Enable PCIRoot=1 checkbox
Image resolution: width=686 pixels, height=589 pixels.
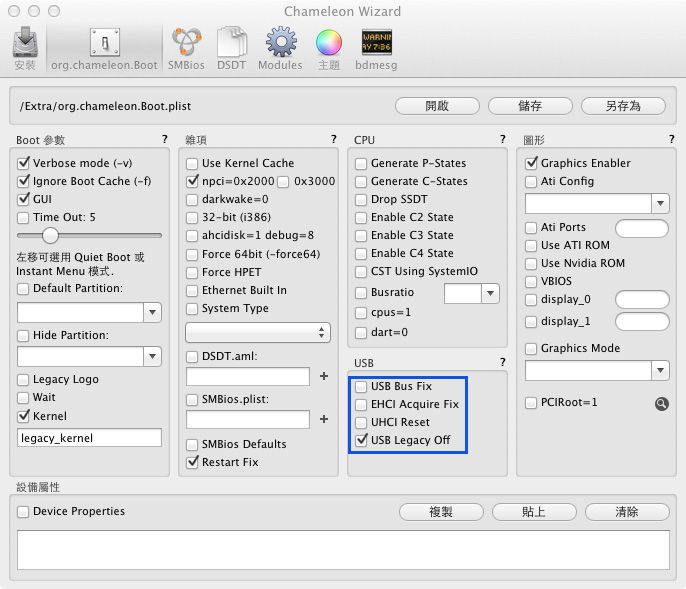click(530, 403)
